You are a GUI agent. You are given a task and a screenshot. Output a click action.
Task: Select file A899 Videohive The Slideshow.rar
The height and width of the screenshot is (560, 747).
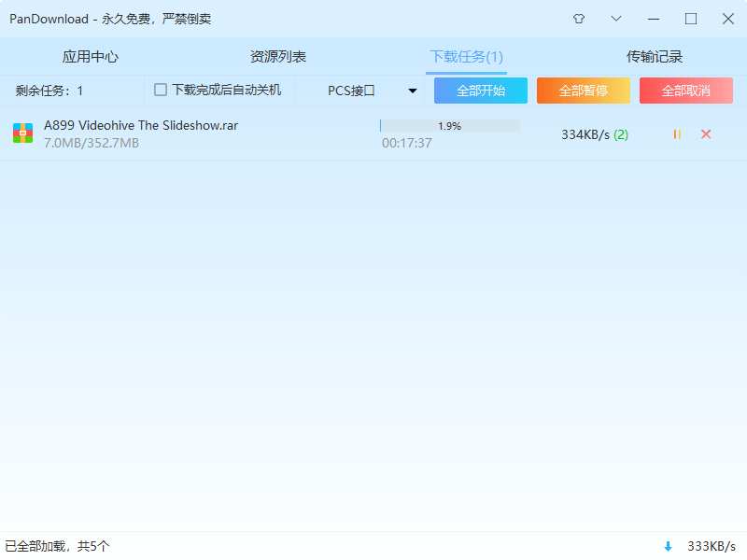pyautogui.click(x=141, y=125)
